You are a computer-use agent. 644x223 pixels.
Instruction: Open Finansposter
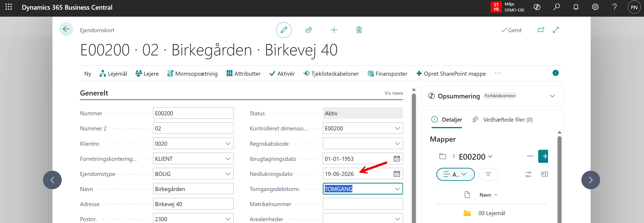[388, 74]
